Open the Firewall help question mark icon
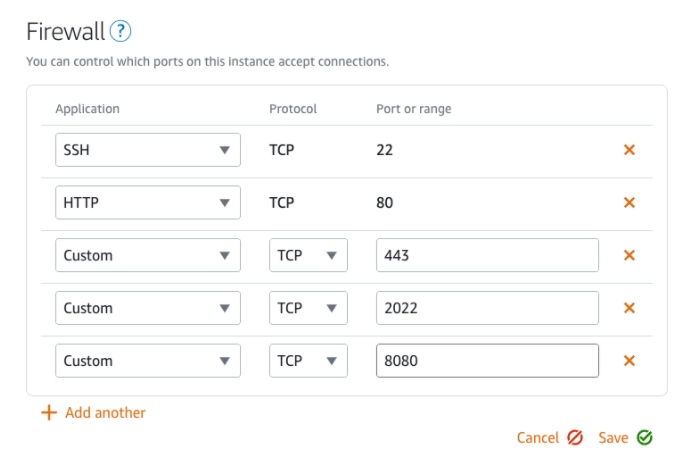 [x=121, y=32]
